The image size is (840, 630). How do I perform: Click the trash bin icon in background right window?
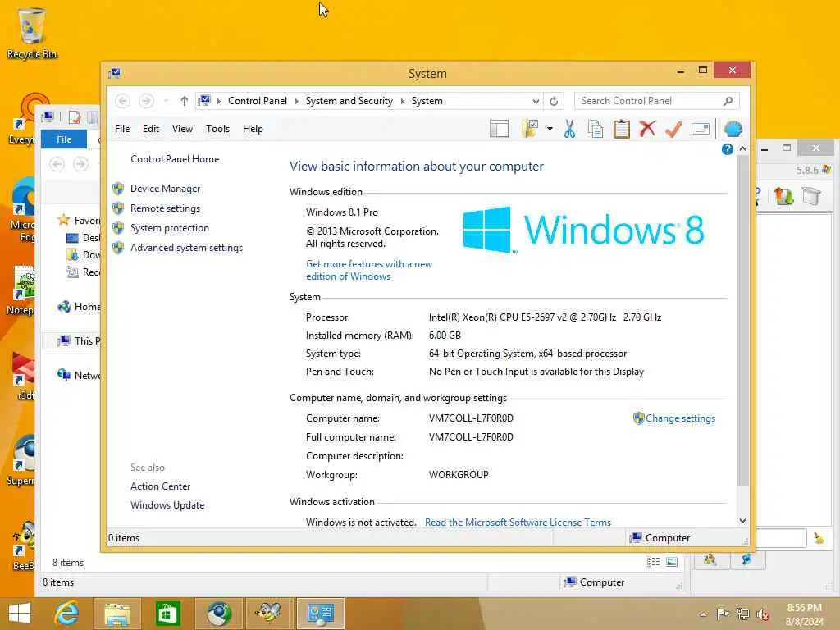(811, 196)
